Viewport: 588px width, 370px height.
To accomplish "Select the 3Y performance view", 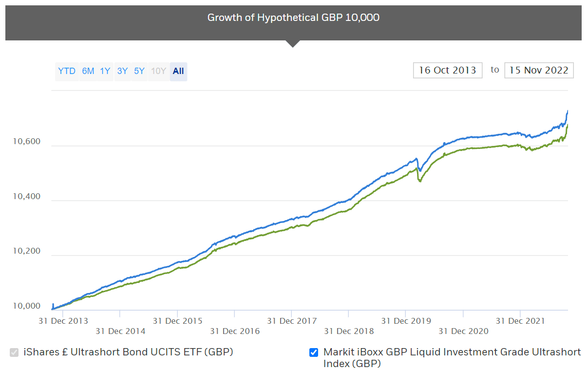I will pos(122,71).
